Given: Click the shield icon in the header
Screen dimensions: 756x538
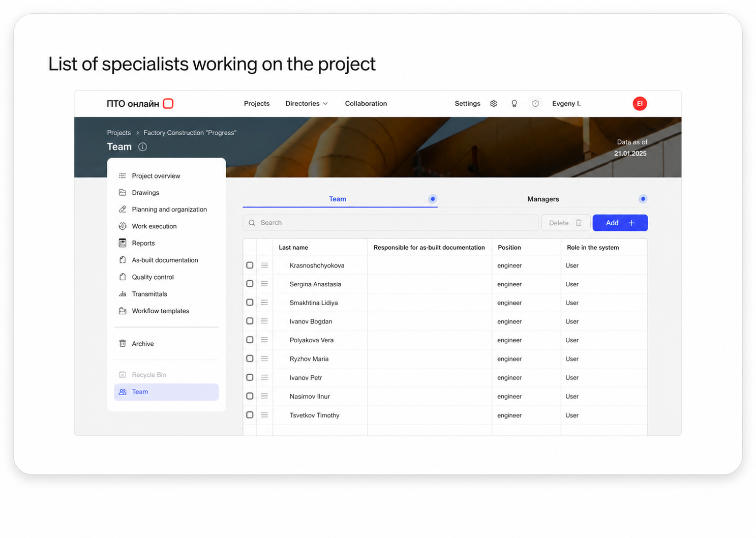Looking at the screenshot, I should [x=535, y=104].
